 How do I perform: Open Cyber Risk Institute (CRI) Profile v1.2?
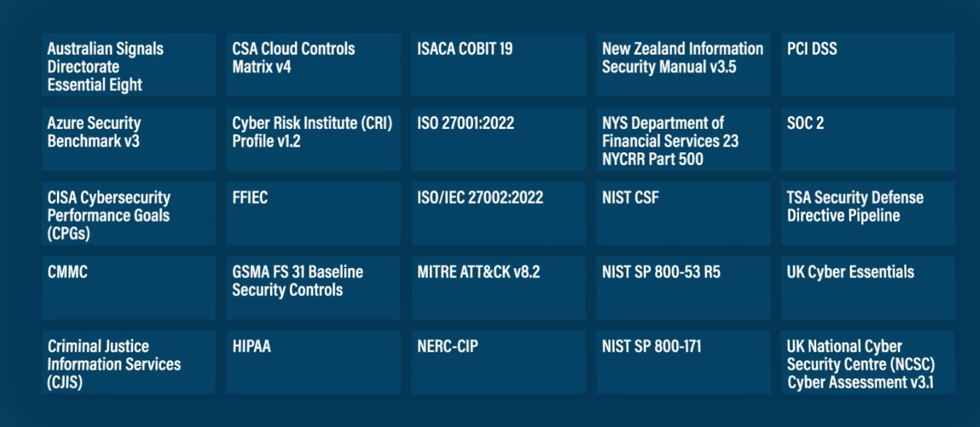[313, 139]
